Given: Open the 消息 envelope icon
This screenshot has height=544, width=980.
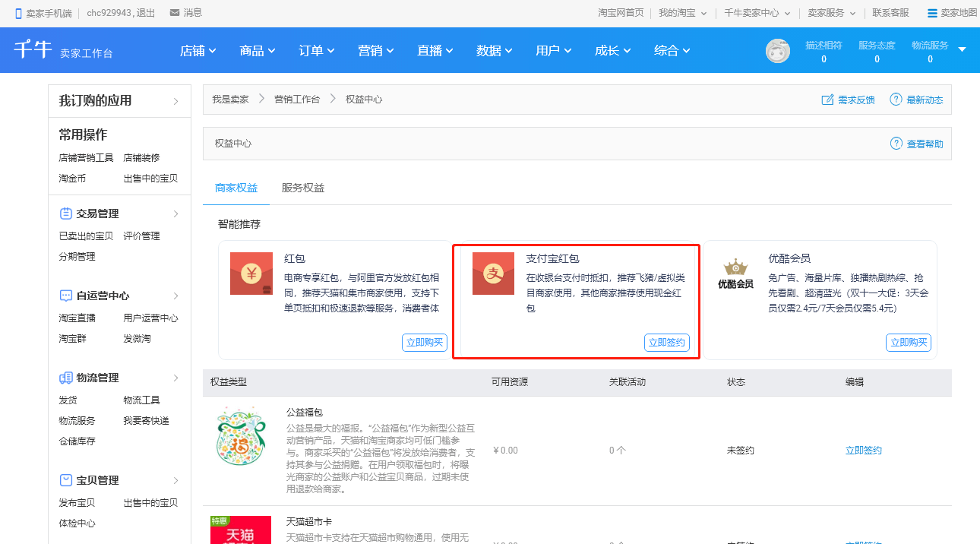Looking at the screenshot, I should (x=175, y=13).
